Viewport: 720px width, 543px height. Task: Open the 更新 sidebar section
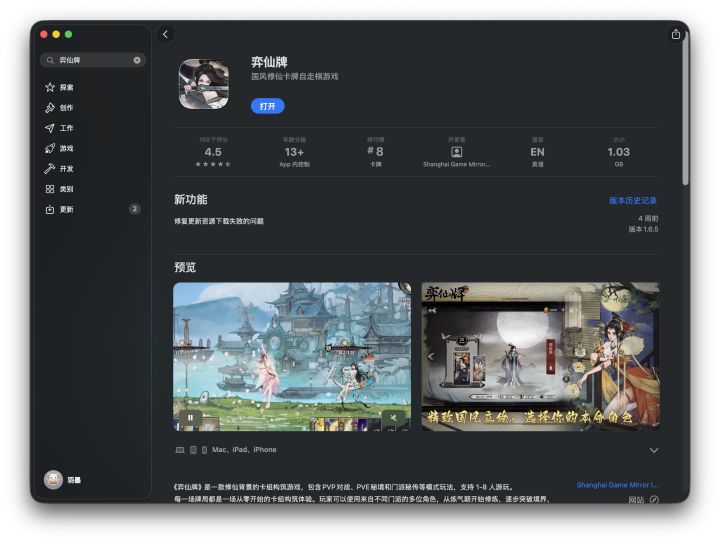click(x=93, y=209)
